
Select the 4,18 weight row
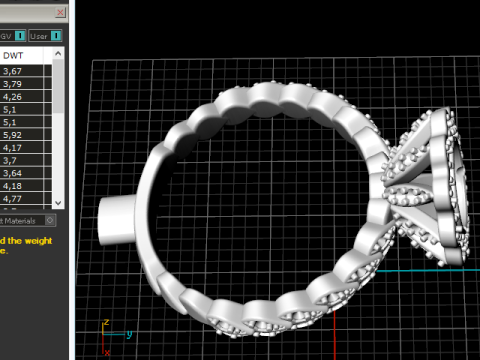click(x=26, y=186)
